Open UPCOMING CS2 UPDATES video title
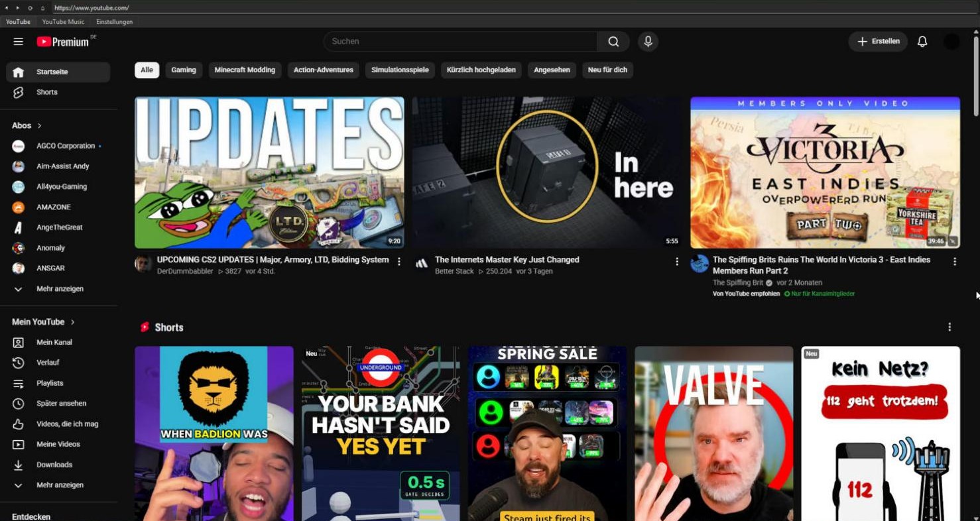This screenshot has width=980, height=521. click(x=273, y=260)
